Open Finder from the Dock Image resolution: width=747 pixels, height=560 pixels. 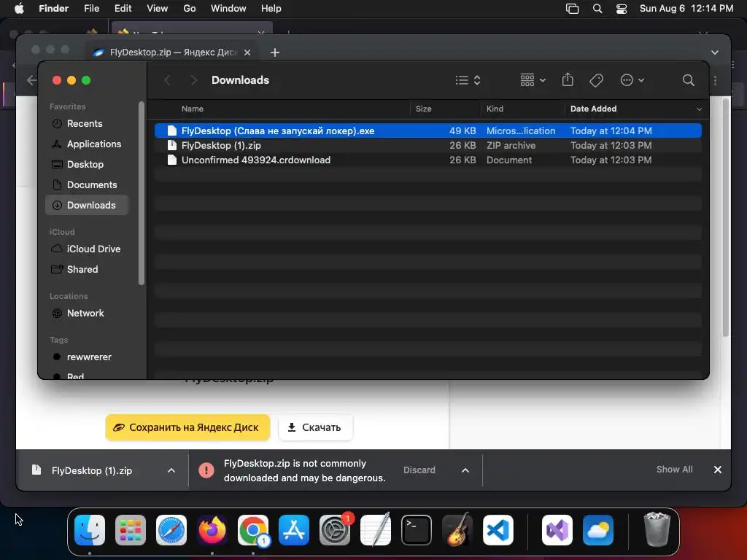(90, 530)
